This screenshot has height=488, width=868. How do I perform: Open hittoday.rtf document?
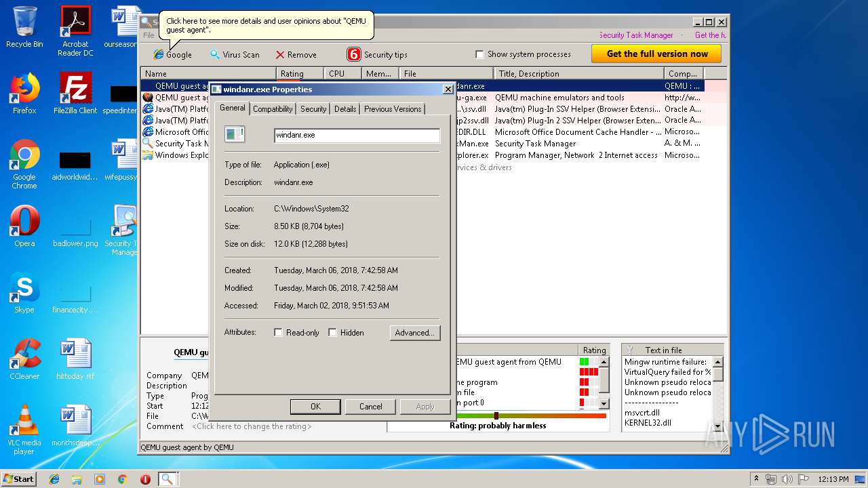[75, 359]
